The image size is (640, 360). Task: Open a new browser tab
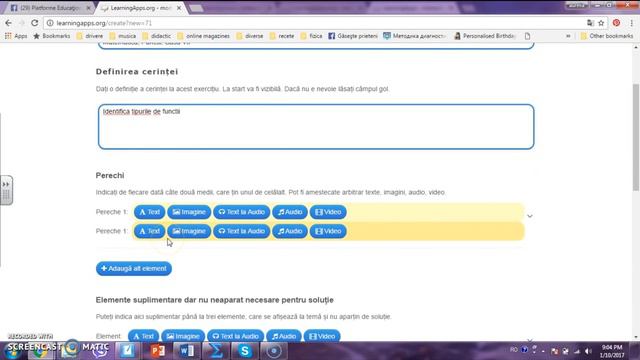[196, 8]
